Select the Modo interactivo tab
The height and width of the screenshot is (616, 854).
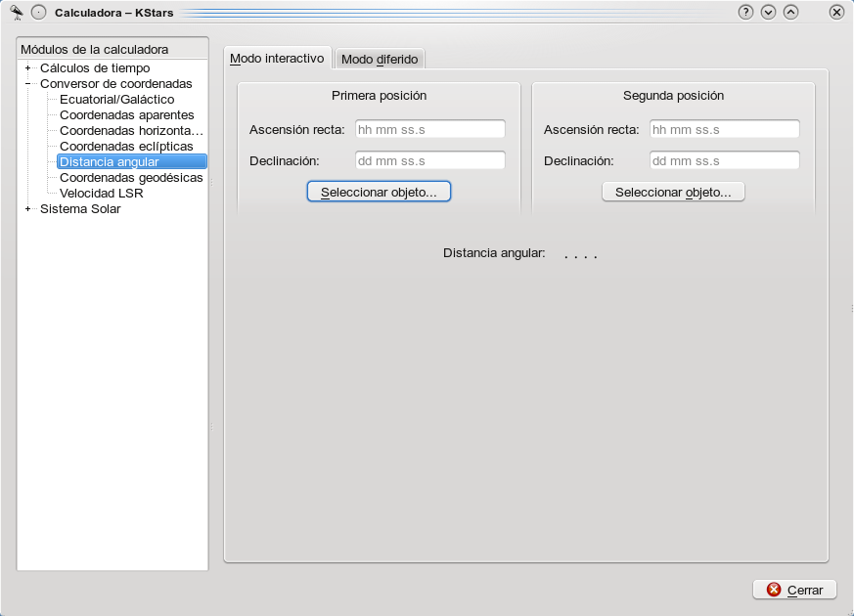(x=277, y=59)
